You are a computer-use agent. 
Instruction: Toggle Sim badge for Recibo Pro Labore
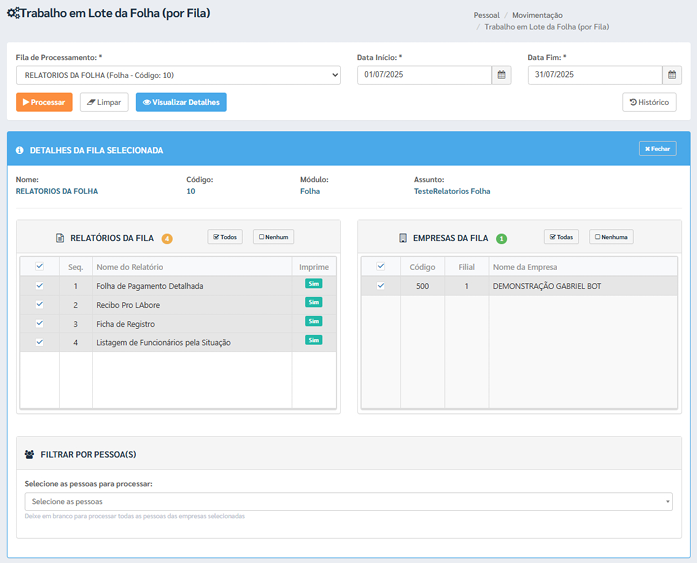click(314, 303)
